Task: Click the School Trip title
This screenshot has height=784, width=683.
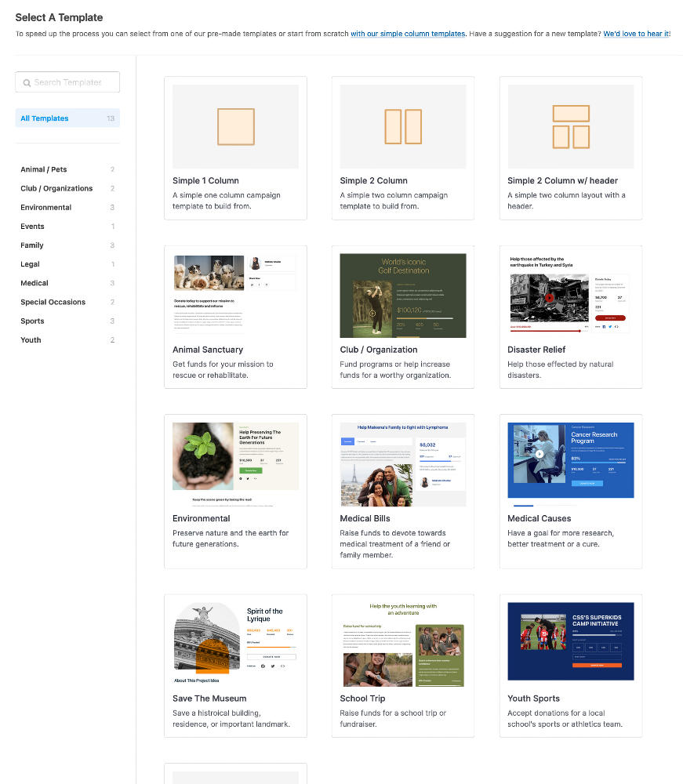Action: (x=362, y=699)
